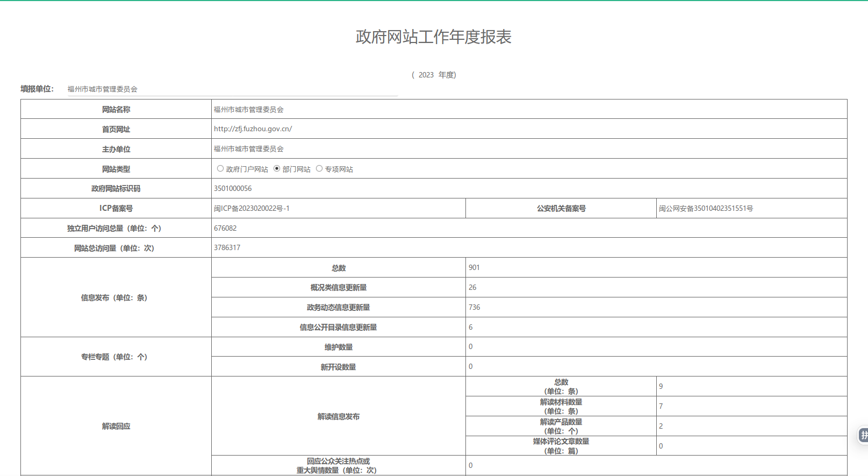Select the 部门网站 radio button
Viewport: 868px width, 476px height.
point(277,168)
